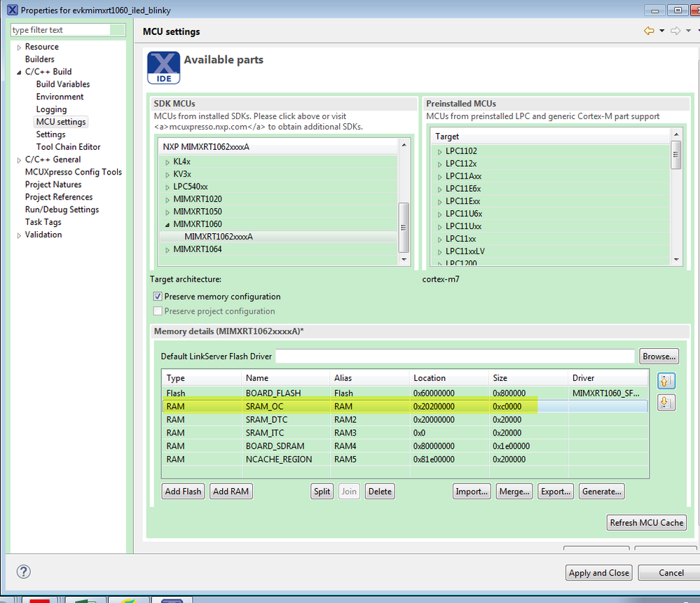
Task: Delete the selected memory region
Action: tap(380, 492)
